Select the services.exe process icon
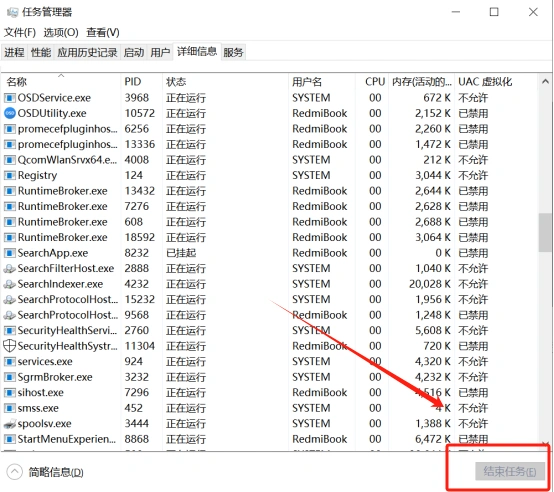 point(10,361)
